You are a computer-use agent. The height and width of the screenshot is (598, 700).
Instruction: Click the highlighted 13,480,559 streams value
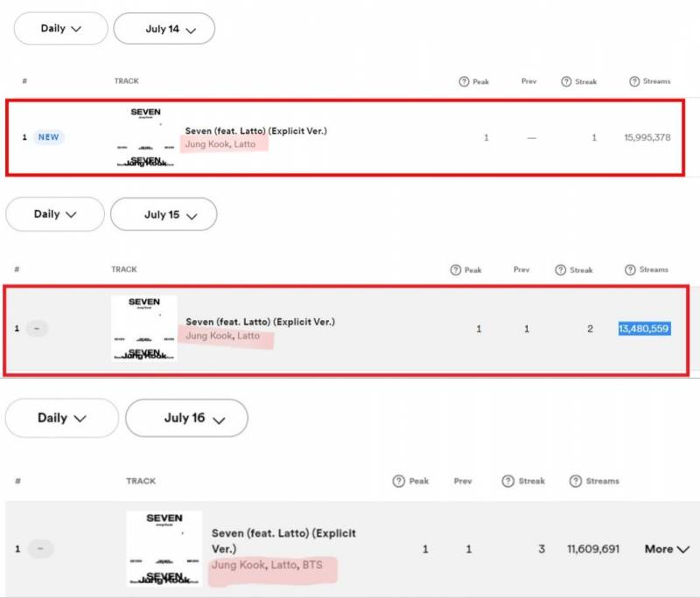point(644,329)
